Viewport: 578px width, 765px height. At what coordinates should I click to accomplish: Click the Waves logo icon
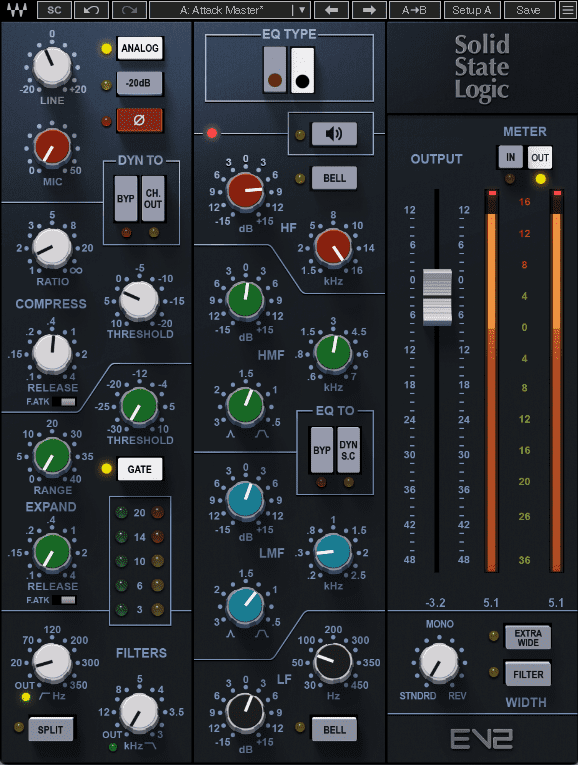click(17, 10)
